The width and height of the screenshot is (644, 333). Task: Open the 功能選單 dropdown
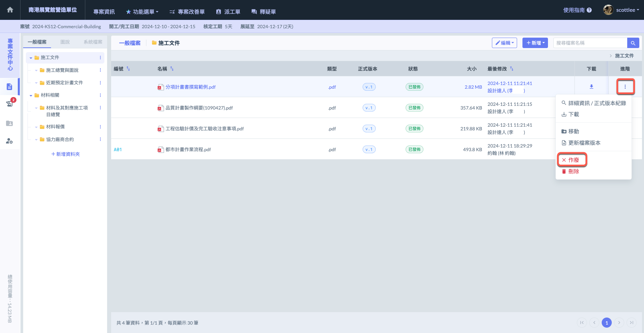(142, 12)
